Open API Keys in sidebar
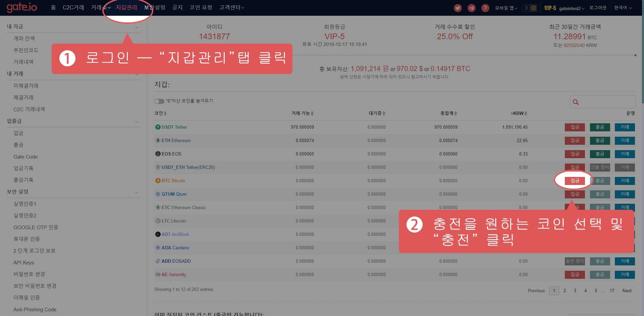Image resolution: width=644 pixels, height=316 pixels. click(24, 262)
